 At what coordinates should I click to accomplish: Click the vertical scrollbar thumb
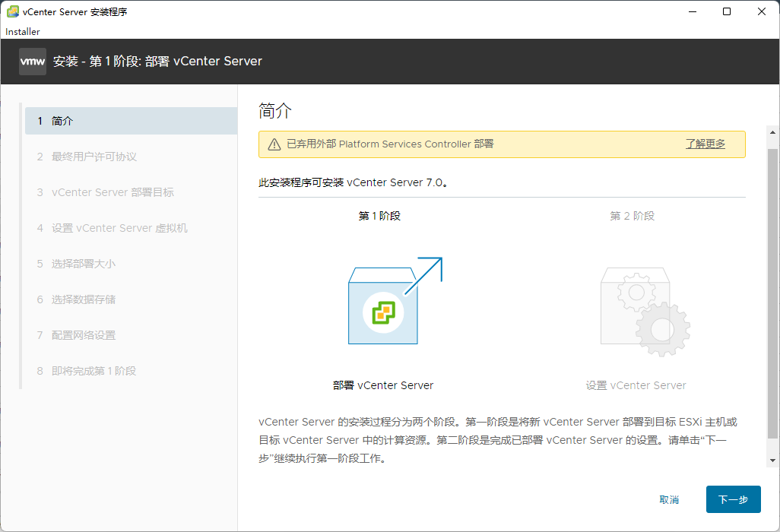772,293
